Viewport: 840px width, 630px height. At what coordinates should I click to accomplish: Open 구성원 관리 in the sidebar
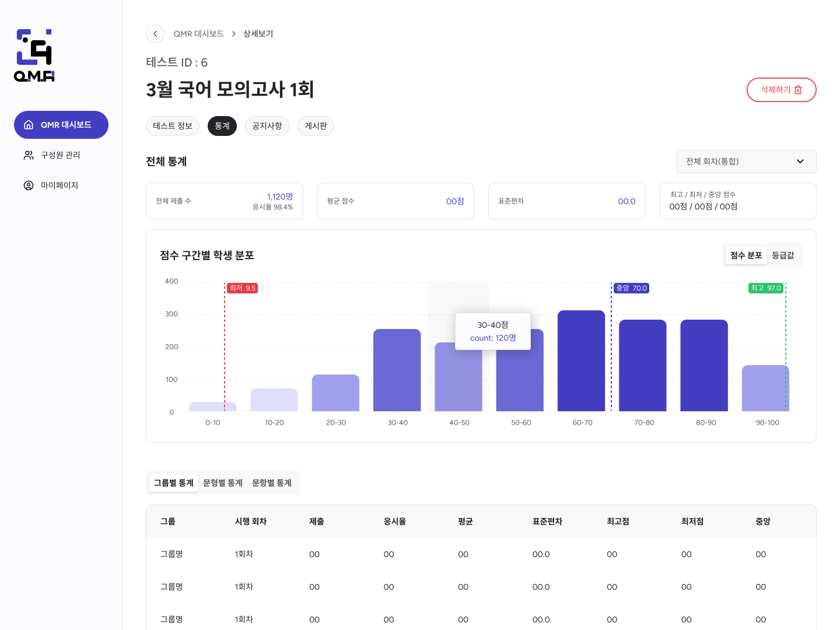click(61, 155)
